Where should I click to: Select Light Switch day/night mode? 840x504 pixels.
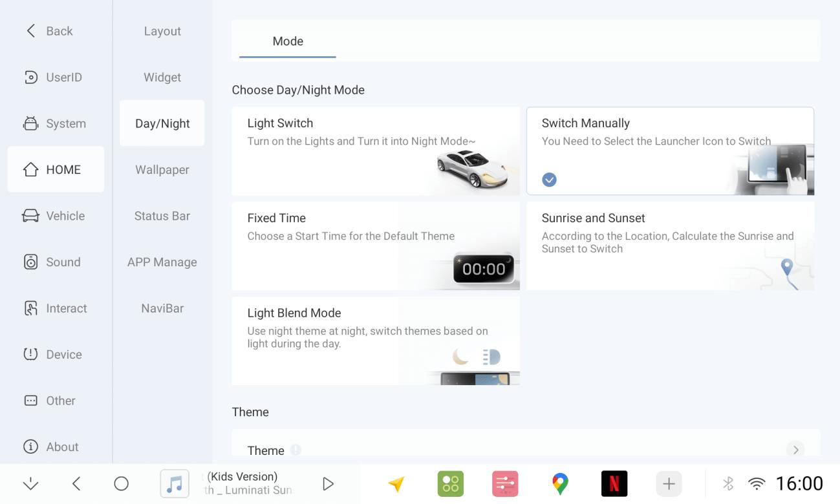click(x=376, y=151)
